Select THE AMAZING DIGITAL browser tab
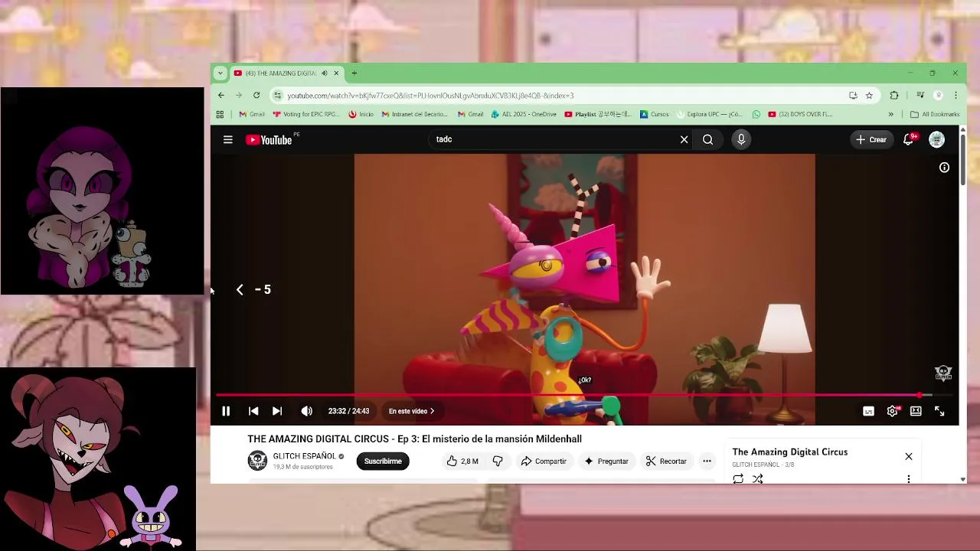 click(x=279, y=73)
